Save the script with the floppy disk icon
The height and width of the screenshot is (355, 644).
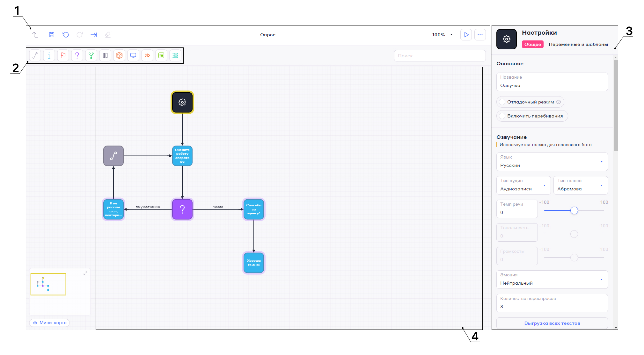coord(52,35)
